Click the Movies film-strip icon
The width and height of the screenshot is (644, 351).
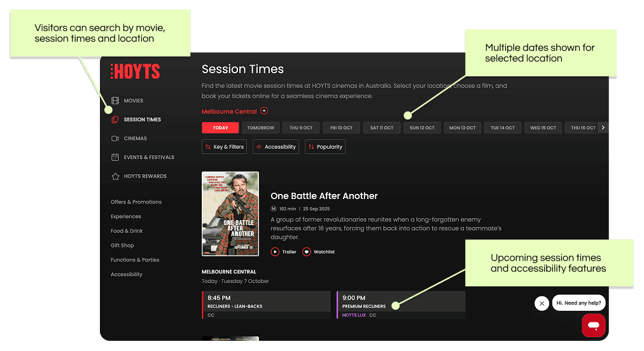115,100
